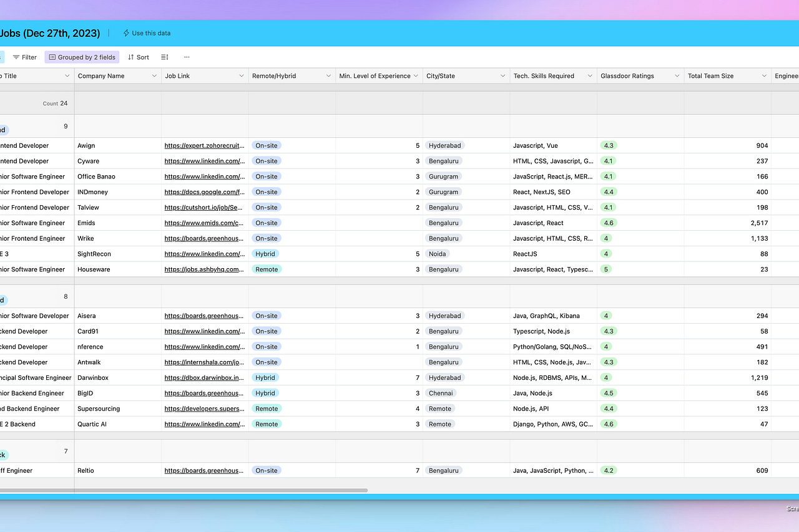The width and height of the screenshot is (799, 532).
Task: Click the horizontal scrollbar at table bottom
Action: (x=184, y=490)
